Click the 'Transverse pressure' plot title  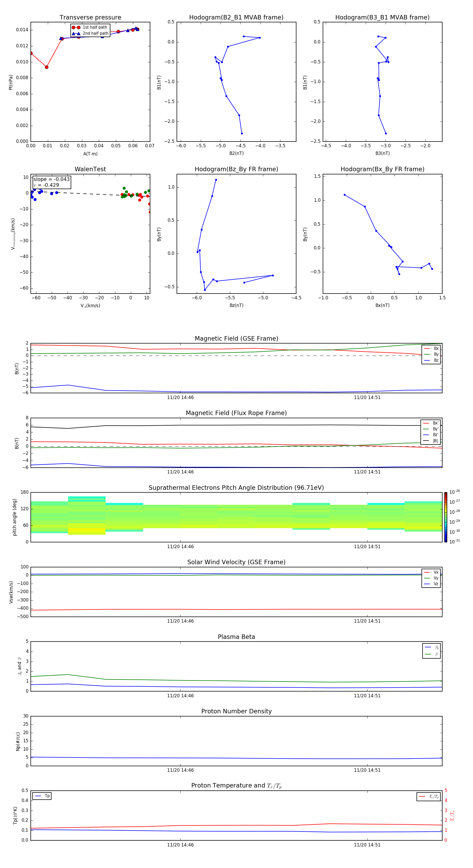coord(90,18)
